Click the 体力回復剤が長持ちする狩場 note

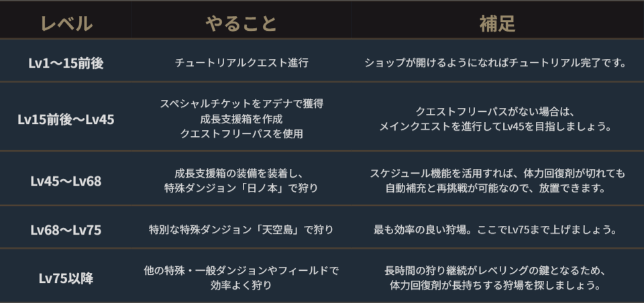click(497, 286)
